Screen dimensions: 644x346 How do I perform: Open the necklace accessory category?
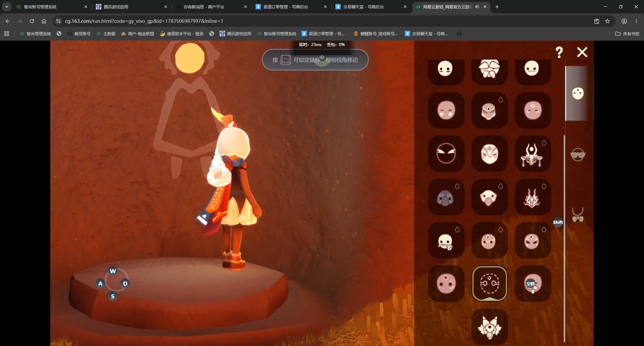[x=578, y=215]
